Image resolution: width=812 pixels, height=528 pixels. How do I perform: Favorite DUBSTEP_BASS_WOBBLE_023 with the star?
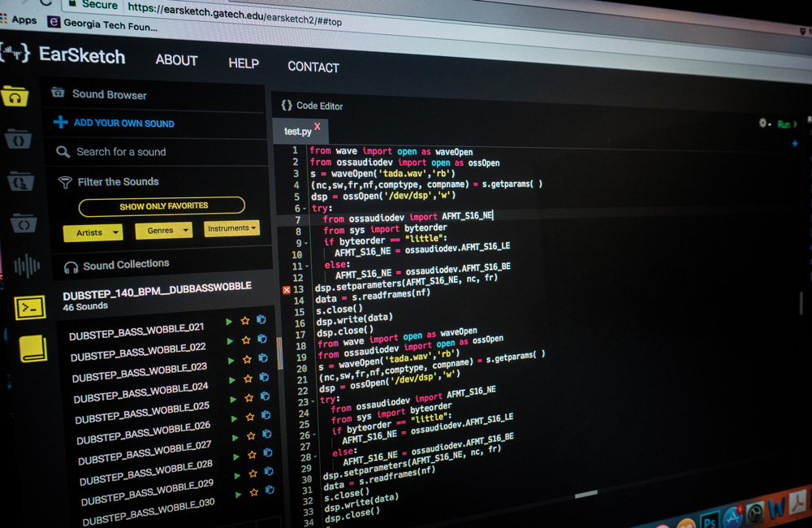tap(247, 359)
